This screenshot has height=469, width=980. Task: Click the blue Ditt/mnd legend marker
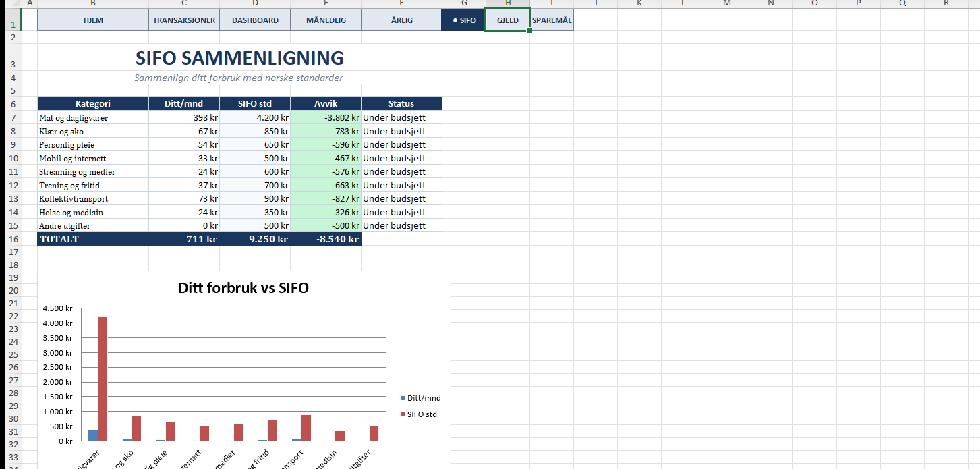(x=403, y=398)
